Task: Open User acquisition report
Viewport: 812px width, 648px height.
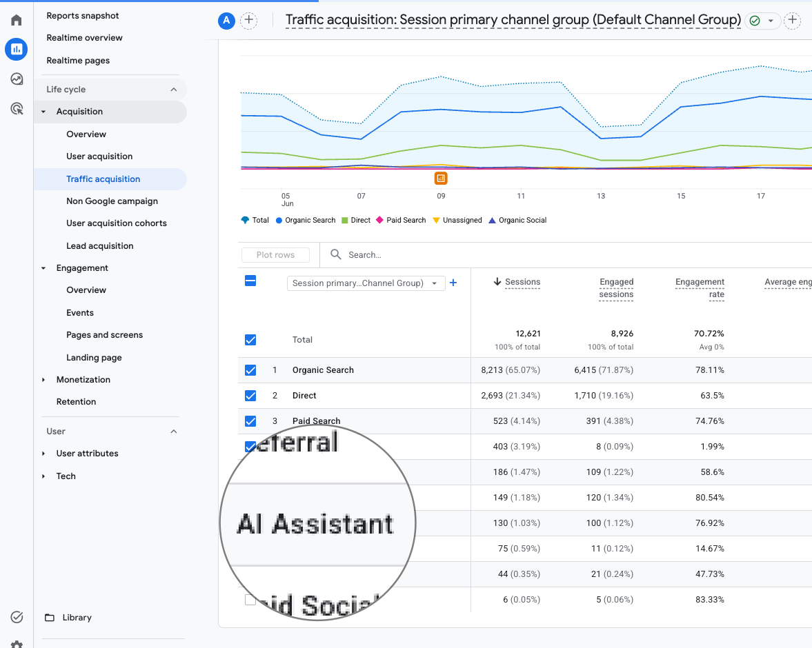Action: tap(99, 156)
